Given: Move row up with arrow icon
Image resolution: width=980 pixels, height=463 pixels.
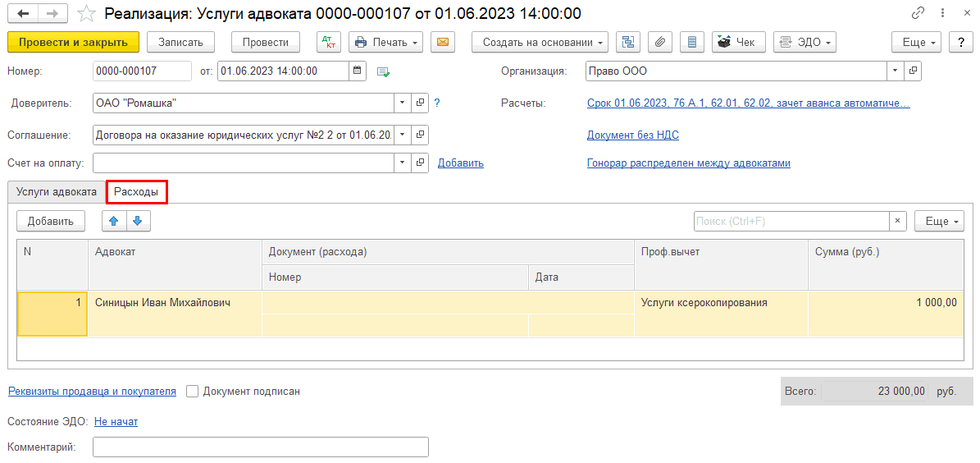Looking at the screenshot, I should [x=114, y=221].
